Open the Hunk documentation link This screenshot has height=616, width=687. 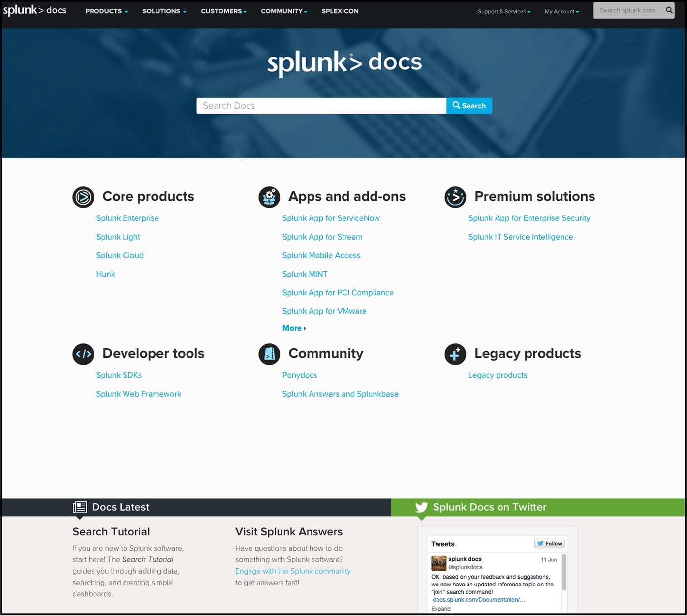tap(105, 274)
